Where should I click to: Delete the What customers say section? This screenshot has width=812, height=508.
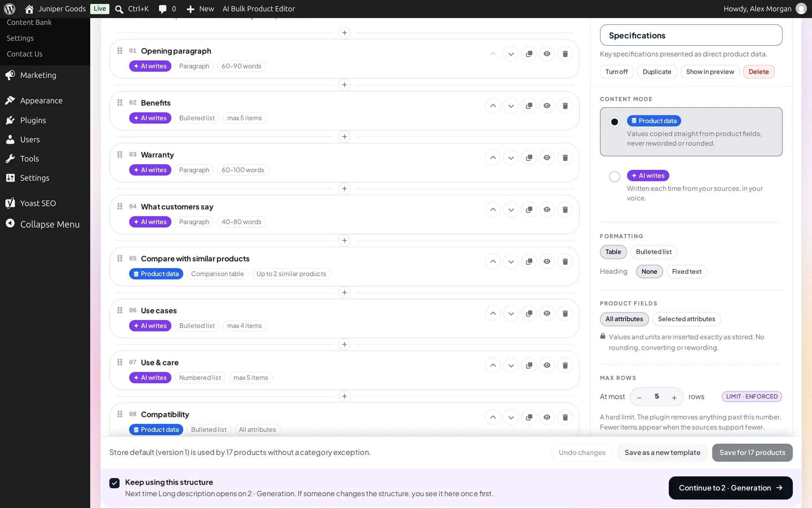(x=565, y=210)
